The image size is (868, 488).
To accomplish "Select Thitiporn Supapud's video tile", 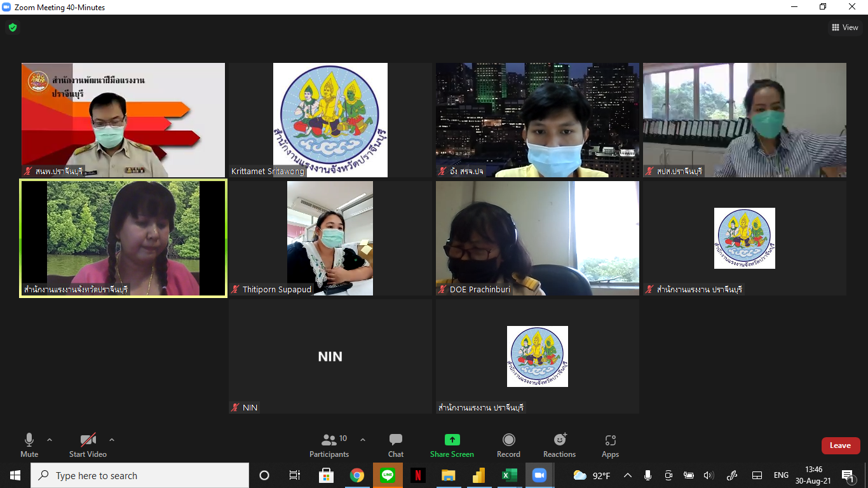I will [x=330, y=238].
